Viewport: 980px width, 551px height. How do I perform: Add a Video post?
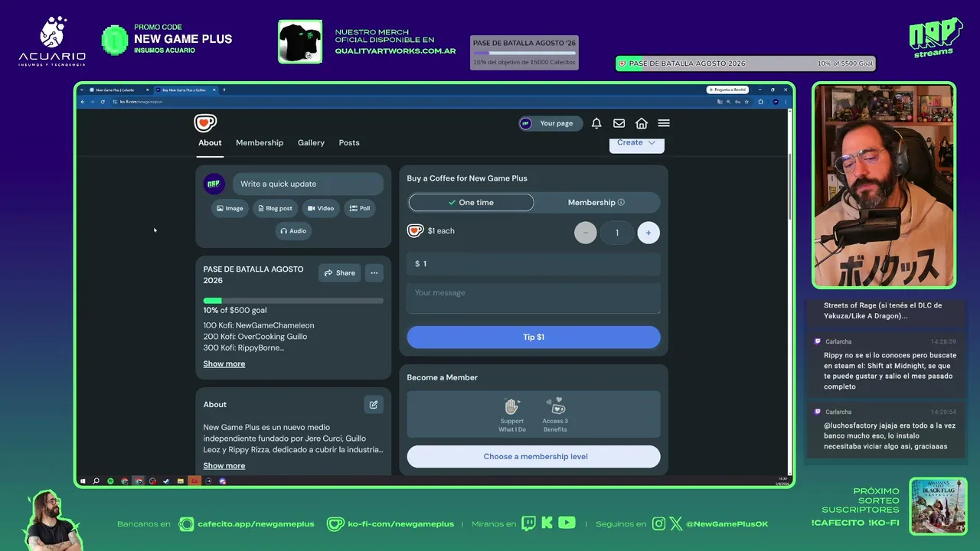pos(321,208)
